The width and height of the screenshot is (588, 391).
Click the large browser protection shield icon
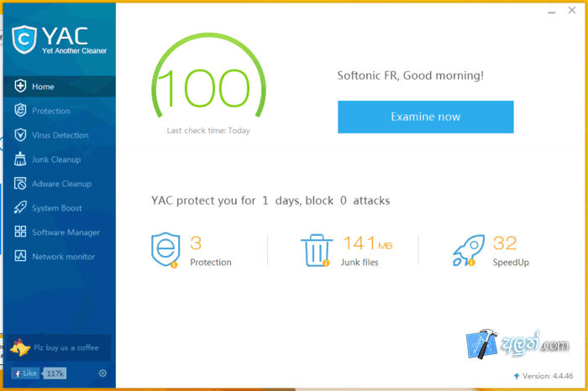165,250
